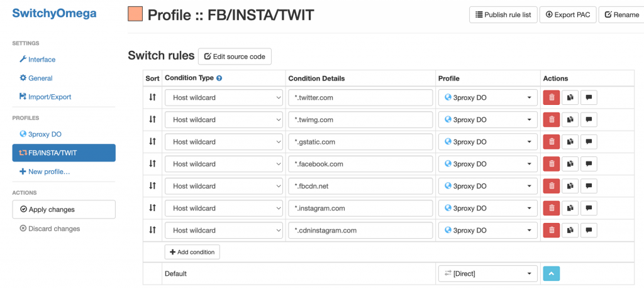644x289 pixels.
Task: Open the Default profile [Direct] dropdown
Action: (488, 273)
